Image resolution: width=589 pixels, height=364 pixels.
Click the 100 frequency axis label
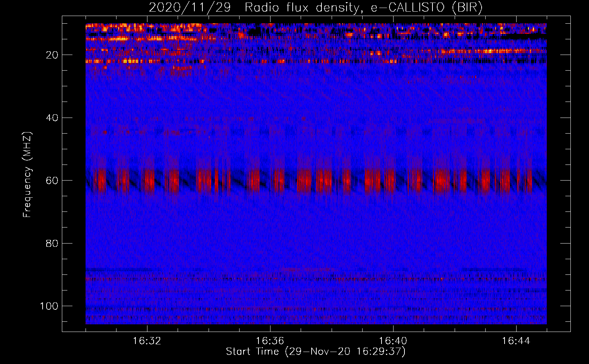[50, 306]
